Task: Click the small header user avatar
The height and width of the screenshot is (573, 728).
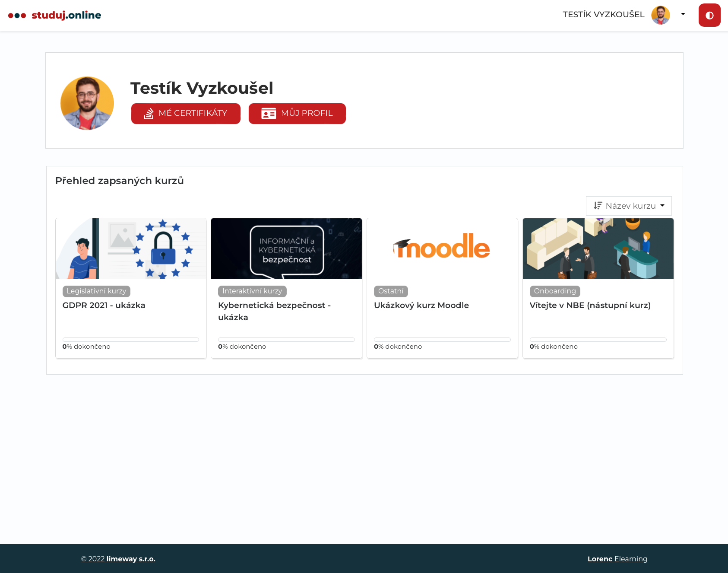Action: coord(660,15)
